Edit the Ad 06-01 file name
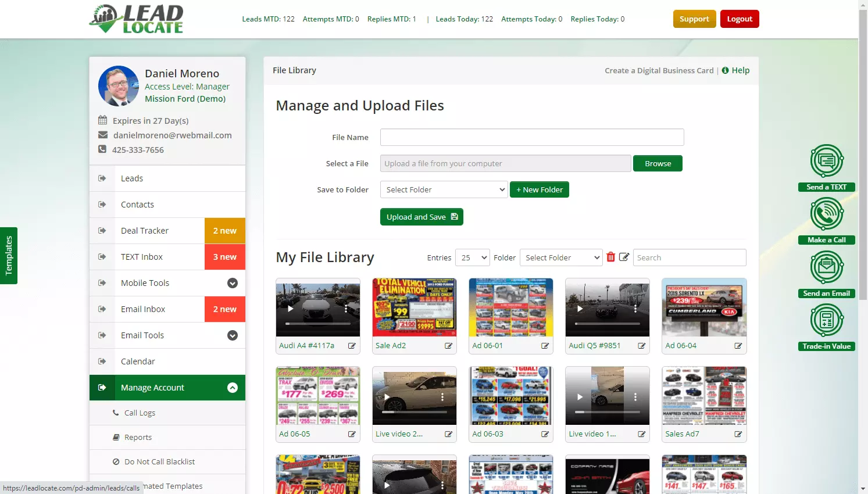 pyautogui.click(x=545, y=346)
